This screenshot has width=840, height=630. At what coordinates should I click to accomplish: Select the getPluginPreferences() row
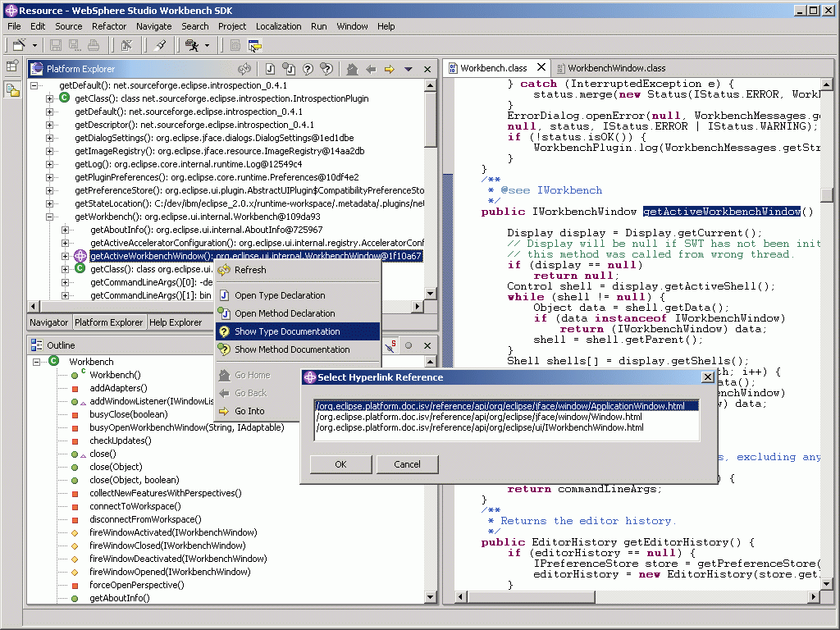217,177
